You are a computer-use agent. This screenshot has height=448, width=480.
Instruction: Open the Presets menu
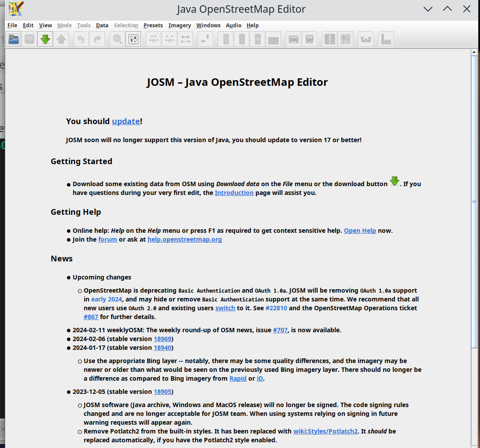click(x=153, y=26)
